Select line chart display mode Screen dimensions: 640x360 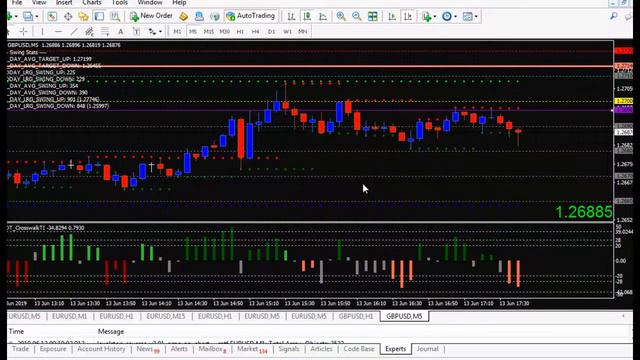pyautogui.click(x=323, y=16)
